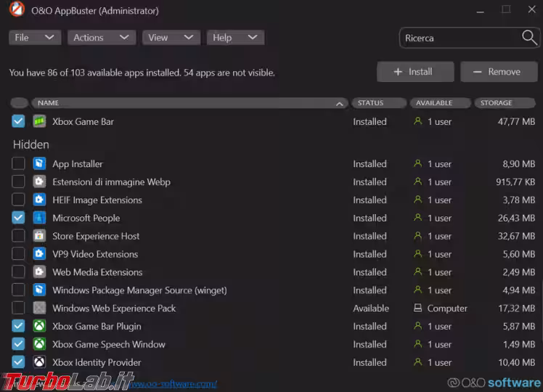Uncheck the Xbox Identity Provider checkbox

(18, 362)
